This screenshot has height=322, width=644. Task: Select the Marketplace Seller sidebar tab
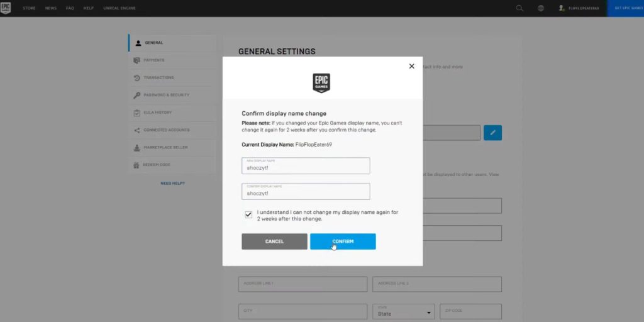[x=172, y=147]
